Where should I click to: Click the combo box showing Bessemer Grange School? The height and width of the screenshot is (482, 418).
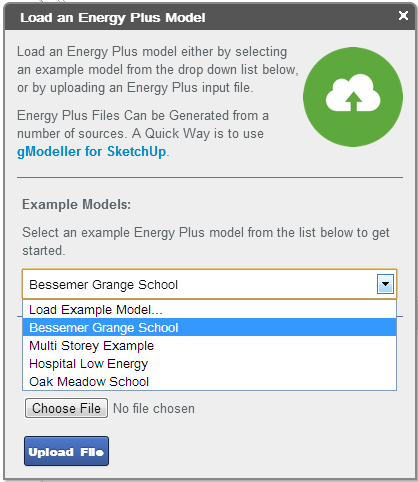click(209, 284)
